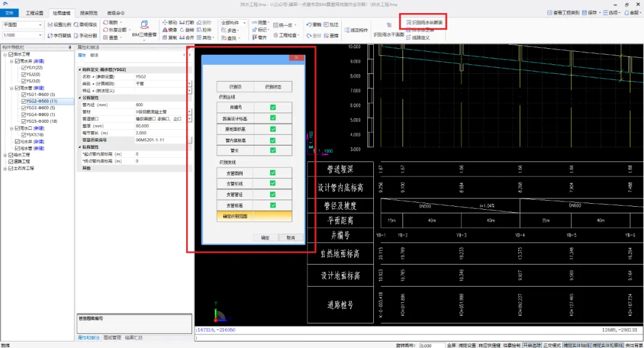Screen dimensions: 644x348
Task: Switch to the 高级命令 ribbon tab
Action: (x=116, y=13)
